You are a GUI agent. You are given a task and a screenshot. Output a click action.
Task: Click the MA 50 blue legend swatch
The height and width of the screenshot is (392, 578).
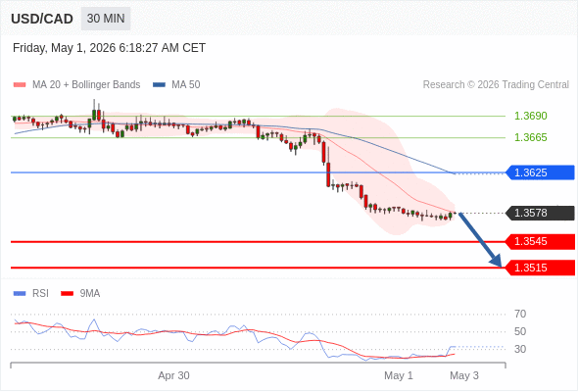(x=159, y=85)
